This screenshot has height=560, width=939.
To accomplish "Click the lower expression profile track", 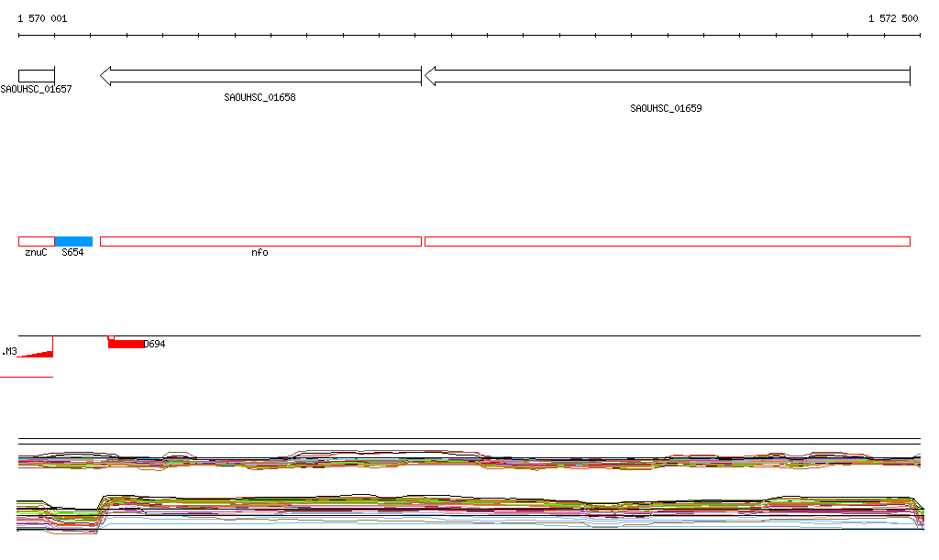I will 470,513.
